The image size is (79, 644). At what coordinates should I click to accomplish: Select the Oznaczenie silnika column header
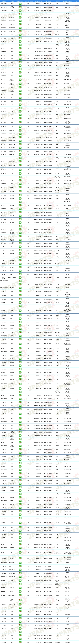click(67, 1)
